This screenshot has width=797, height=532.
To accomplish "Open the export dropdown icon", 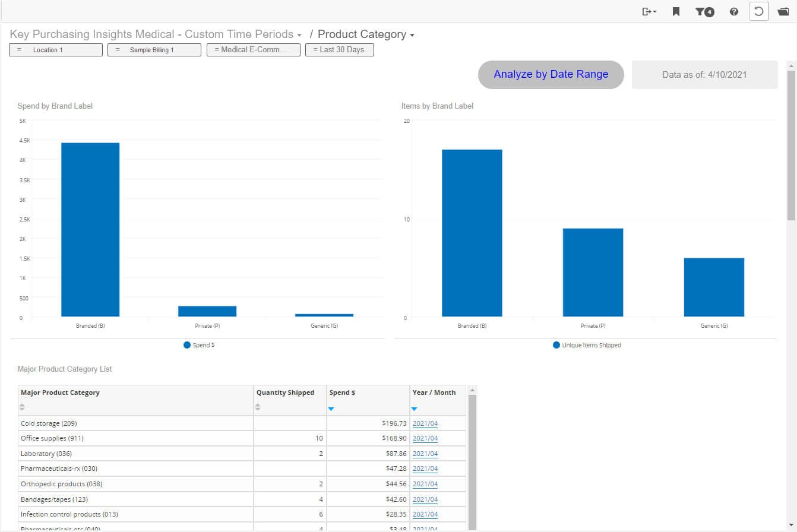I will pyautogui.click(x=649, y=11).
